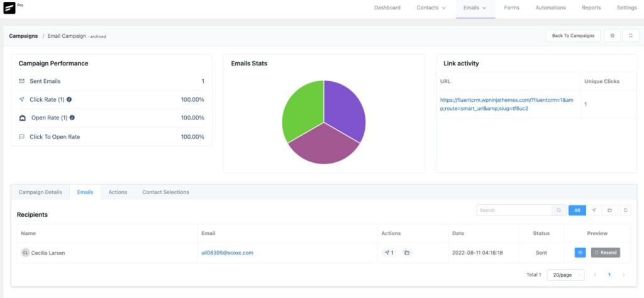Filter recipients by opened using the envelope icon
Screen dimensions: 644x298
[x=609, y=210]
